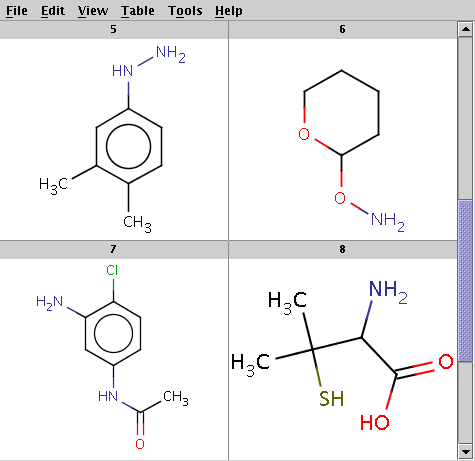This screenshot has width=475, height=461.
Task: Open the Tools menu
Action: tap(185, 11)
